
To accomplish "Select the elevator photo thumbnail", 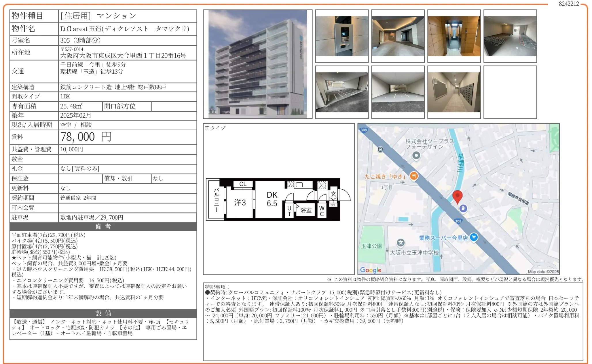I will point(454,36).
